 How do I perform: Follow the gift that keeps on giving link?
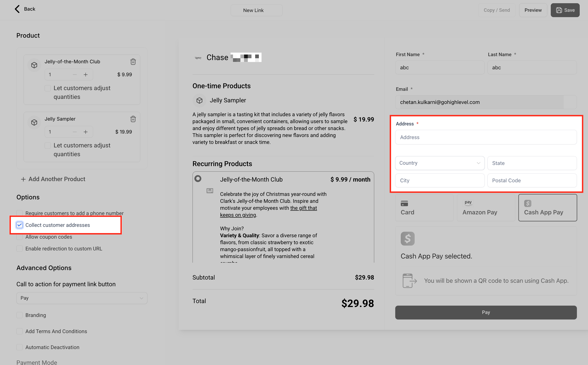[303, 208]
